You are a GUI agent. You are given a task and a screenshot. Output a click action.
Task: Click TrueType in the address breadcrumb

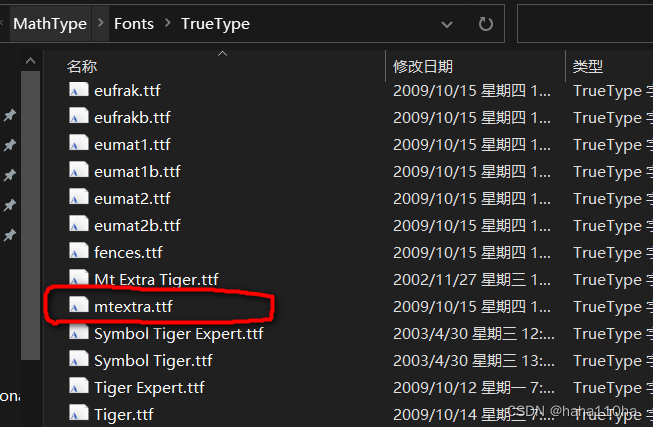215,24
